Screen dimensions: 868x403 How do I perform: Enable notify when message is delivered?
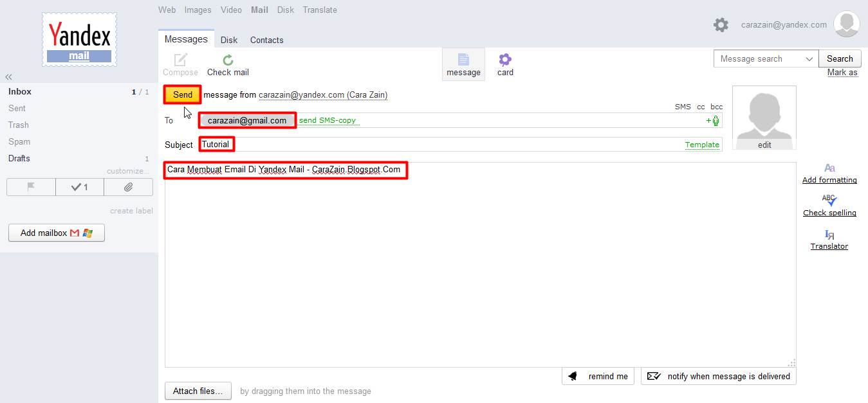coord(719,376)
